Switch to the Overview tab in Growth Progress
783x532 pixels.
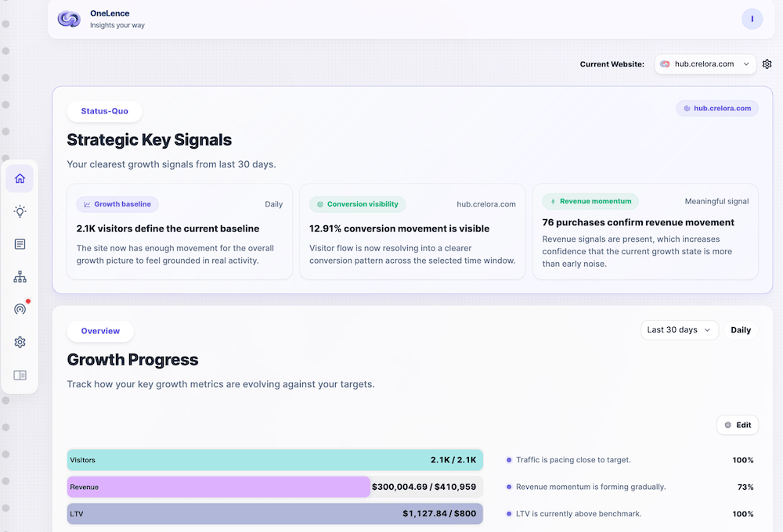click(100, 331)
